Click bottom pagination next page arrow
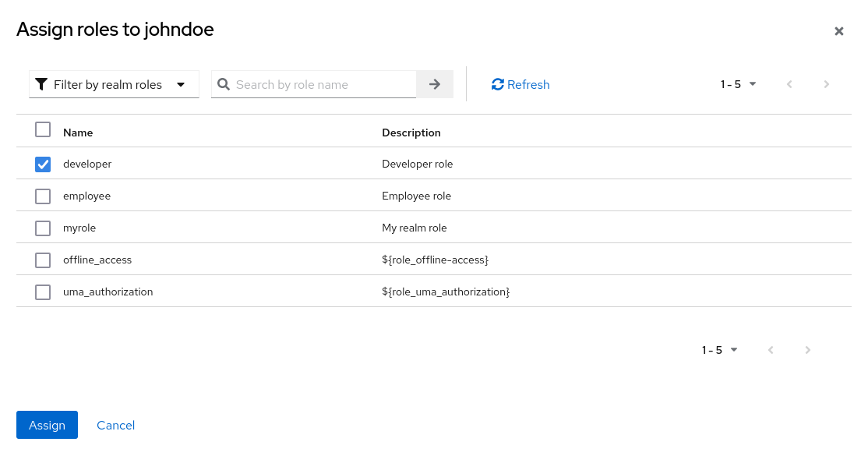Screen dimensions: 868x456 [x=808, y=350]
